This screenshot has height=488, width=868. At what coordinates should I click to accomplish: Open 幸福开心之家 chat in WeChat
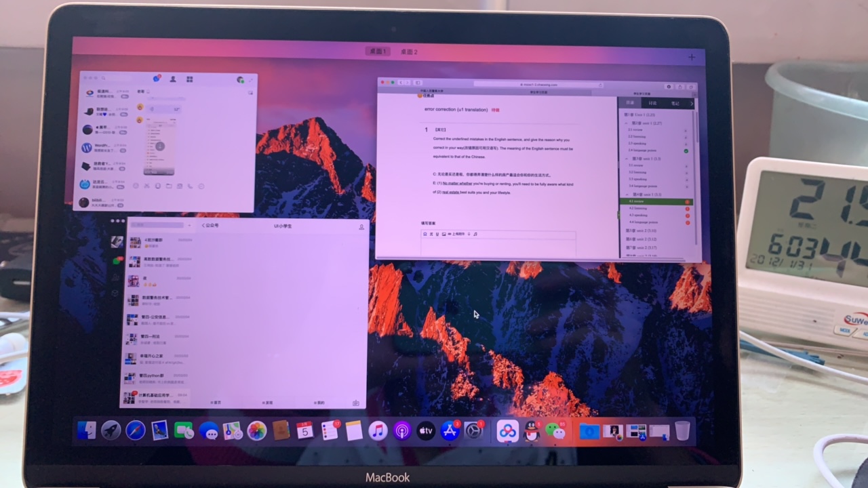point(155,359)
